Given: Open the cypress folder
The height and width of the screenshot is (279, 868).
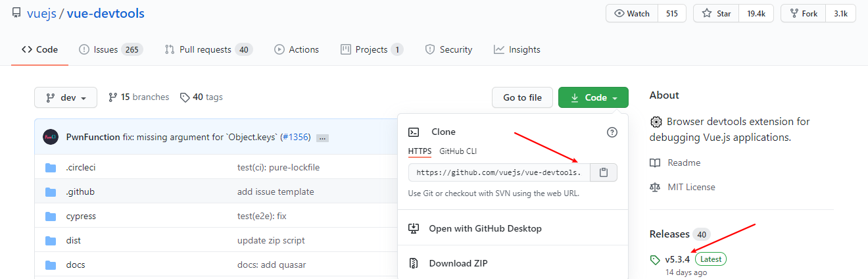Looking at the screenshot, I should [81, 216].
